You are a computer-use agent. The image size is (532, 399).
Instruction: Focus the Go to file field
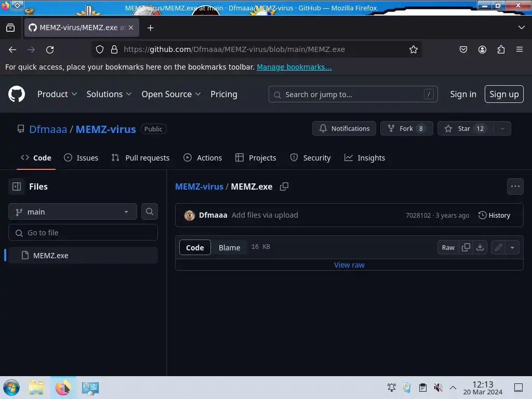83,232
